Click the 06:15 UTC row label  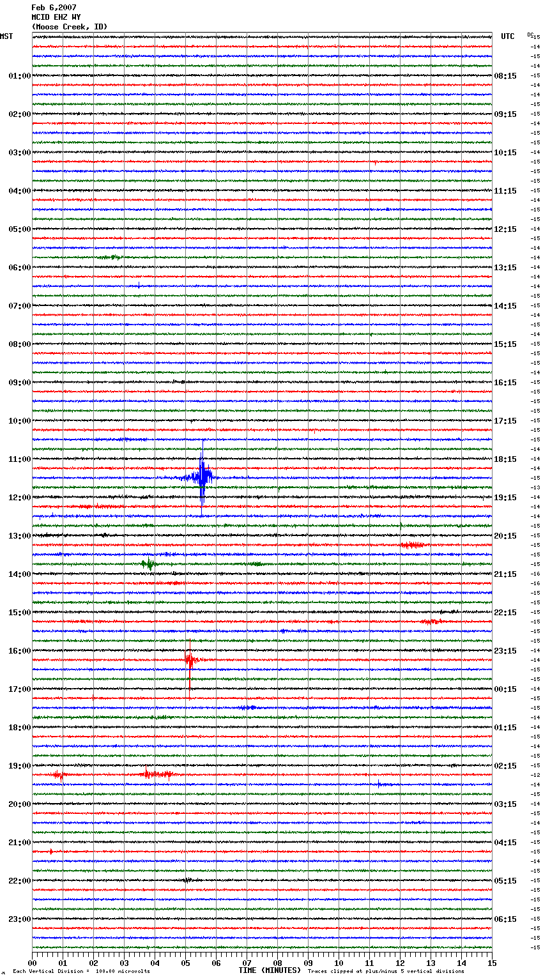(x=505, y=919)
